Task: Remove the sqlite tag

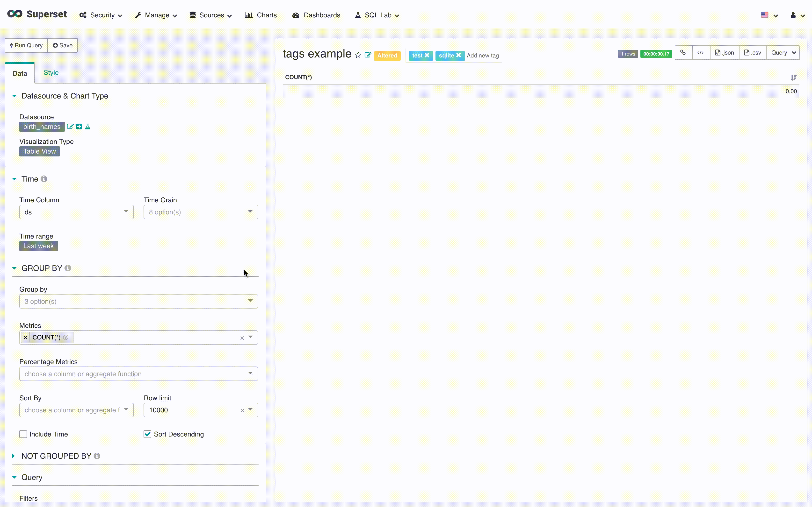Action: pyautogui.click(x=458, y=55)
